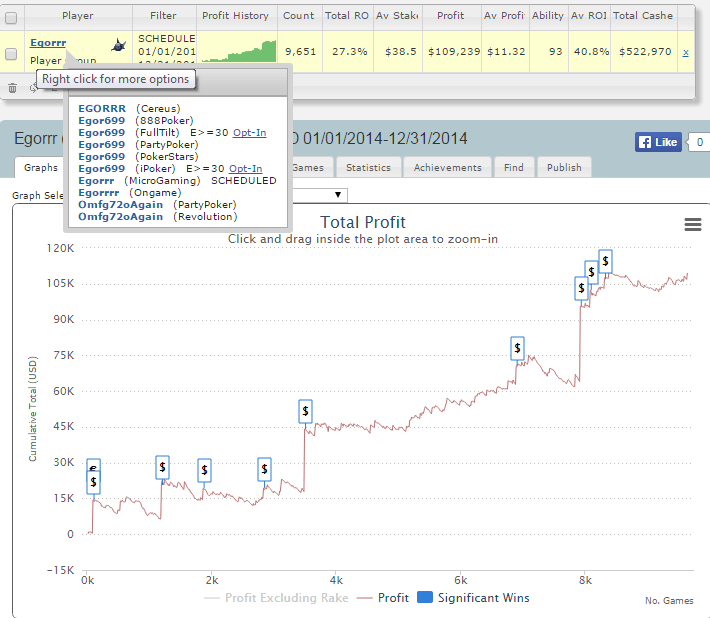This screenshot has height=618, width=710.
Task: Toggle the Significant Wins legend series
Action: [473, 598]
